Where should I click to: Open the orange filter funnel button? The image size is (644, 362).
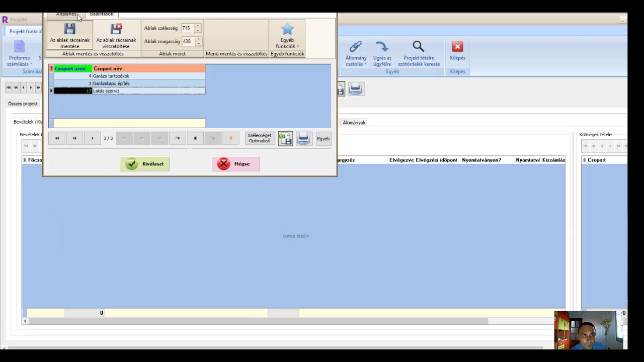coord(230,138)
